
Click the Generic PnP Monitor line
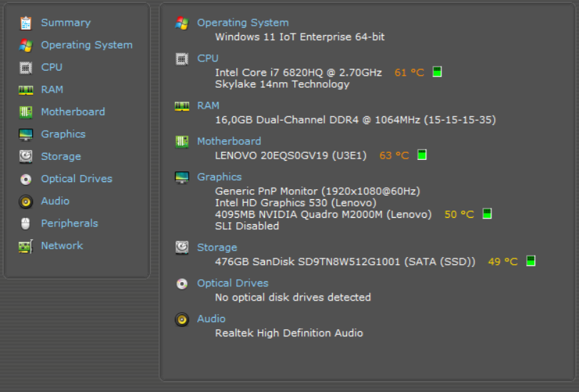(x=318, y=191)
